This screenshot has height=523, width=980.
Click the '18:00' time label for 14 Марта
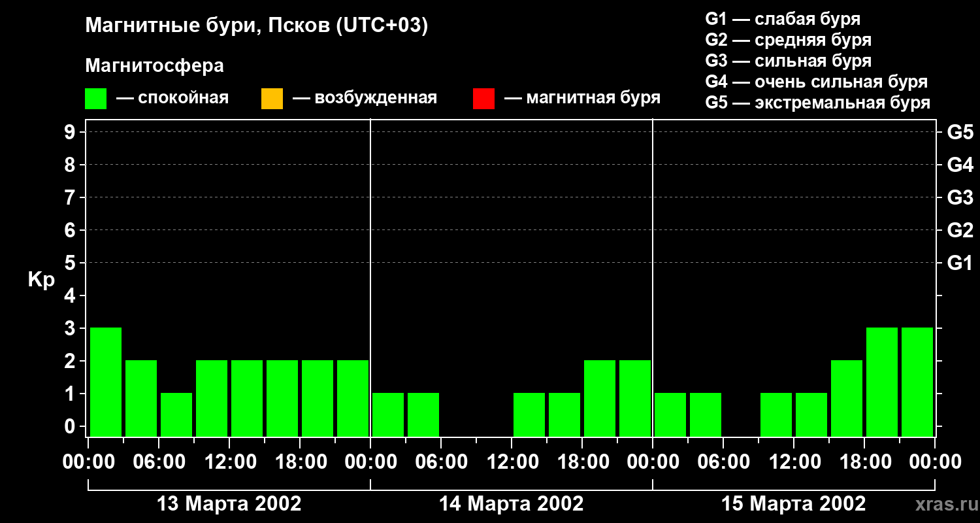click(x=582, y=462)
